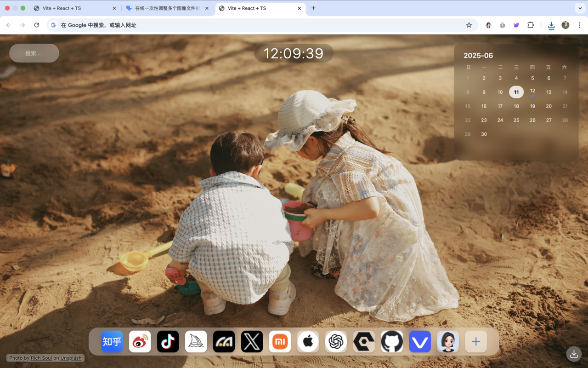Launch the TikTok shortcut icon

(x=168, y=342)
